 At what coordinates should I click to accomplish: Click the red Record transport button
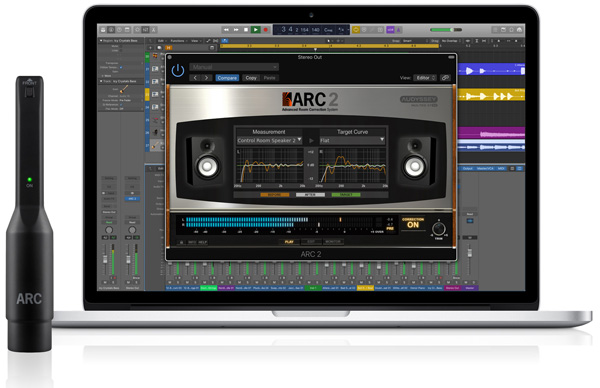pos(266,30)
